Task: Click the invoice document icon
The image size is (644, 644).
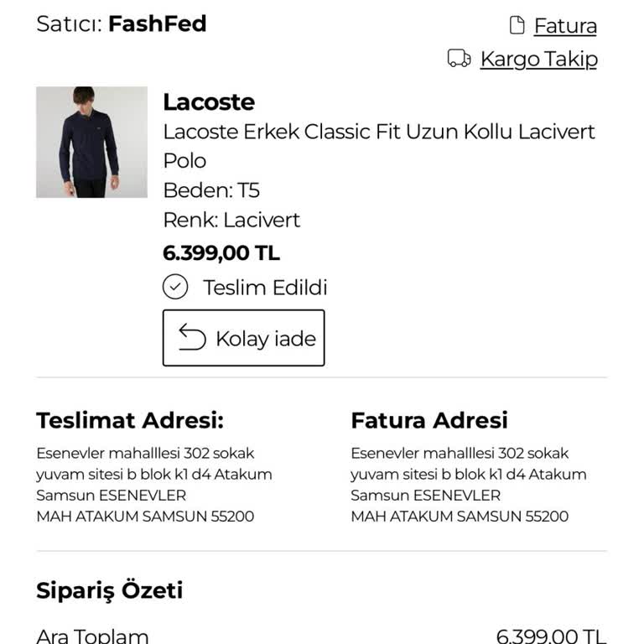Action: [517, 25]
